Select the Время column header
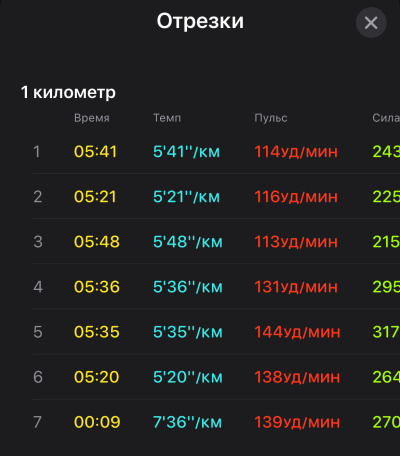This screenshot has width=400, height=456. [x=92, y=118]
